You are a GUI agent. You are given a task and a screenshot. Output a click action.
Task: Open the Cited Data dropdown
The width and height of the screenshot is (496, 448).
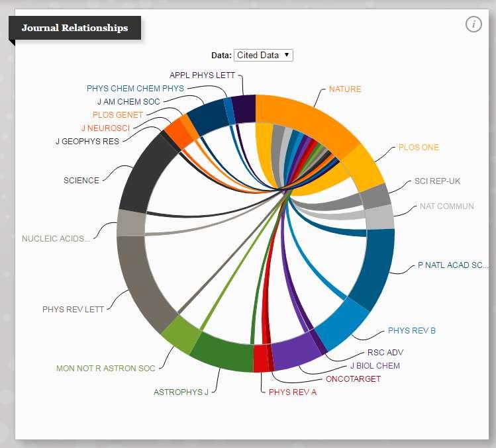tap(263, 56)
